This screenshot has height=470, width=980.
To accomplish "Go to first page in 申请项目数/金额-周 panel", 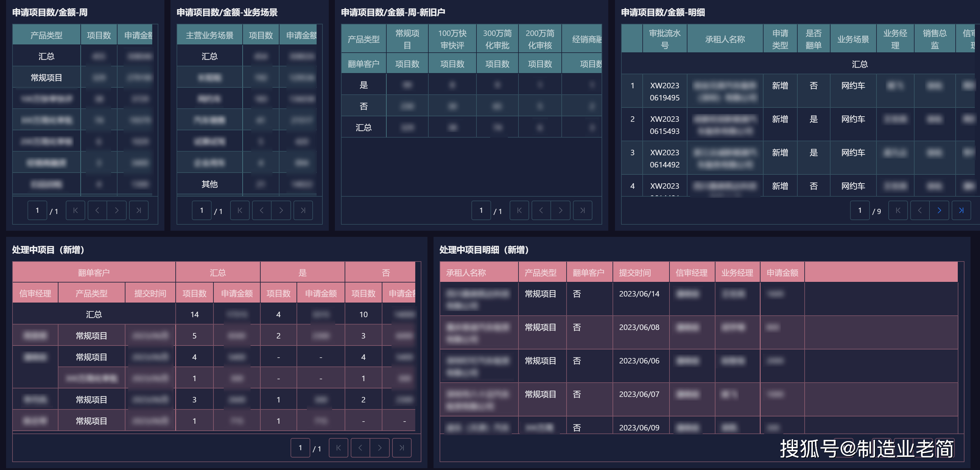I will [x=75, y=210].
